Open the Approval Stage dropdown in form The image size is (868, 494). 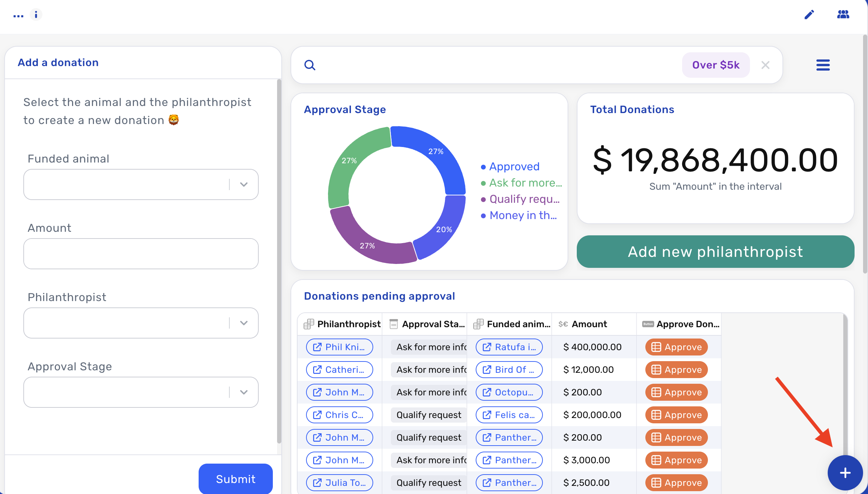pyautogui.click(x=141, y=392)
